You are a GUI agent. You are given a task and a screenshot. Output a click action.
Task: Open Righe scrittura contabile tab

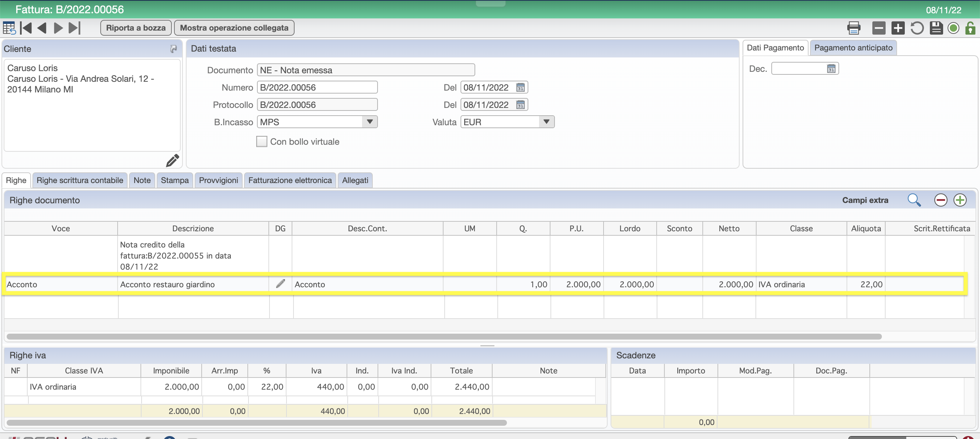click(x=80, y=180)
